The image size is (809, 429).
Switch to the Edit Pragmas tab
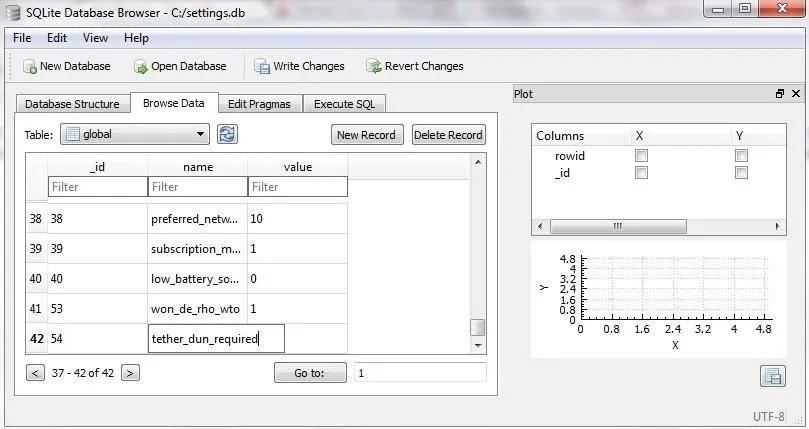pos(259,104)
